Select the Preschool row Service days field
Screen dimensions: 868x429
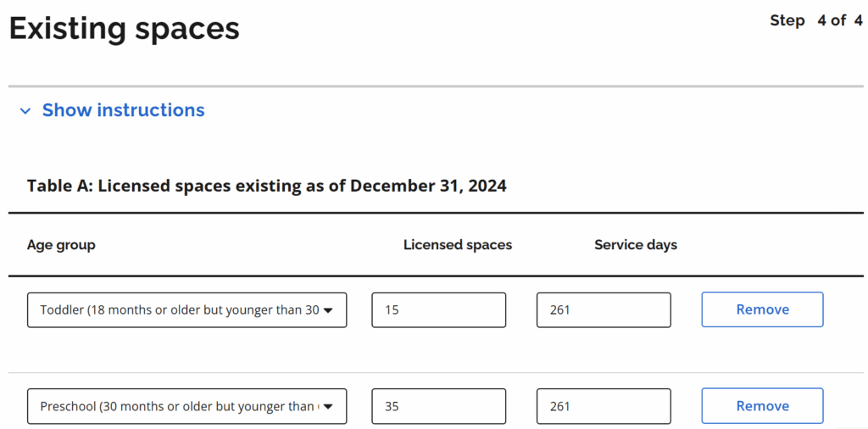[604, 406]
